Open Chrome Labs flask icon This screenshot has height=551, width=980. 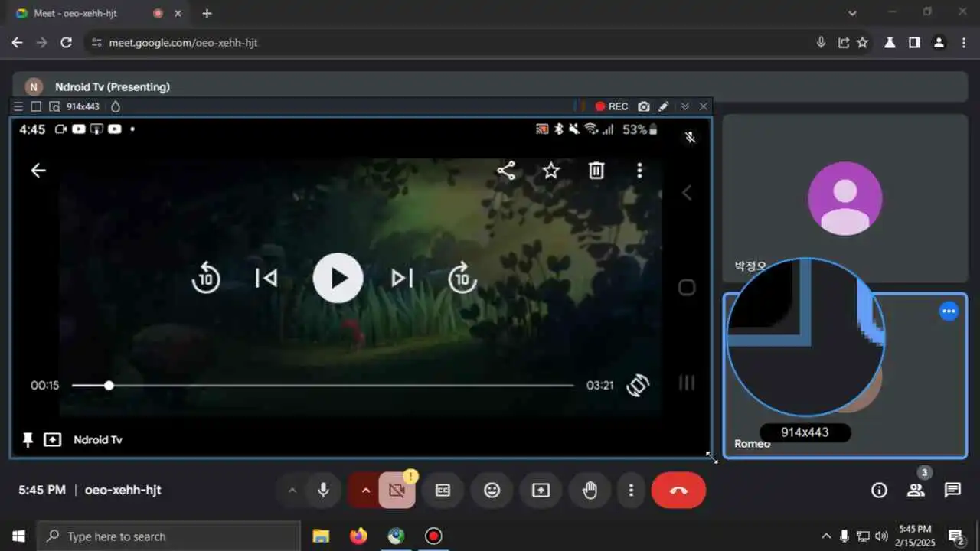(890, 43)
